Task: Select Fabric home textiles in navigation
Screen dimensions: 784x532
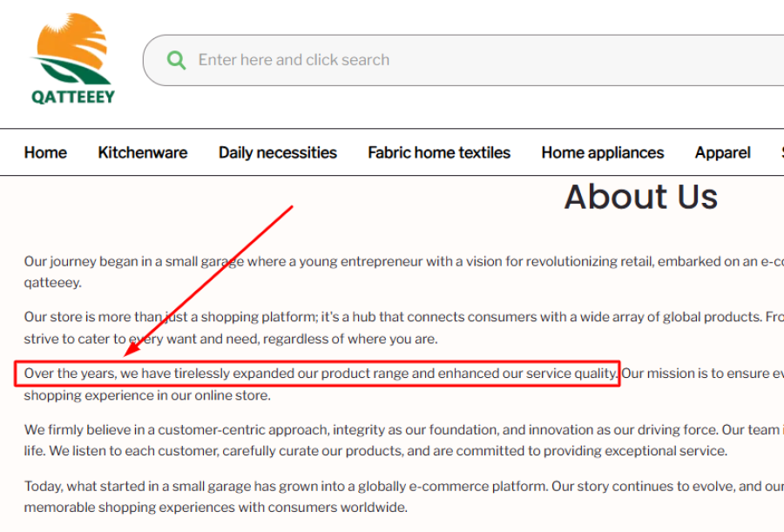Action: click(439, 152)
